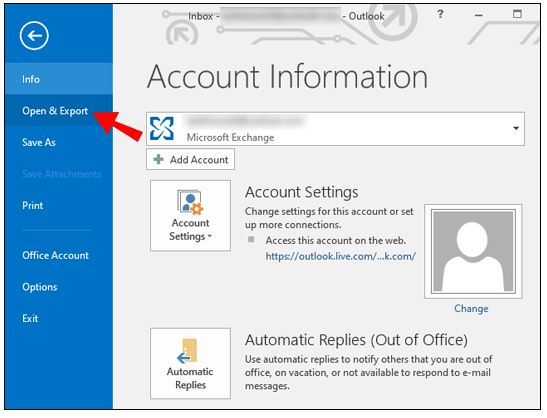Click the Account Settings section heading

(x=301, y=192)
